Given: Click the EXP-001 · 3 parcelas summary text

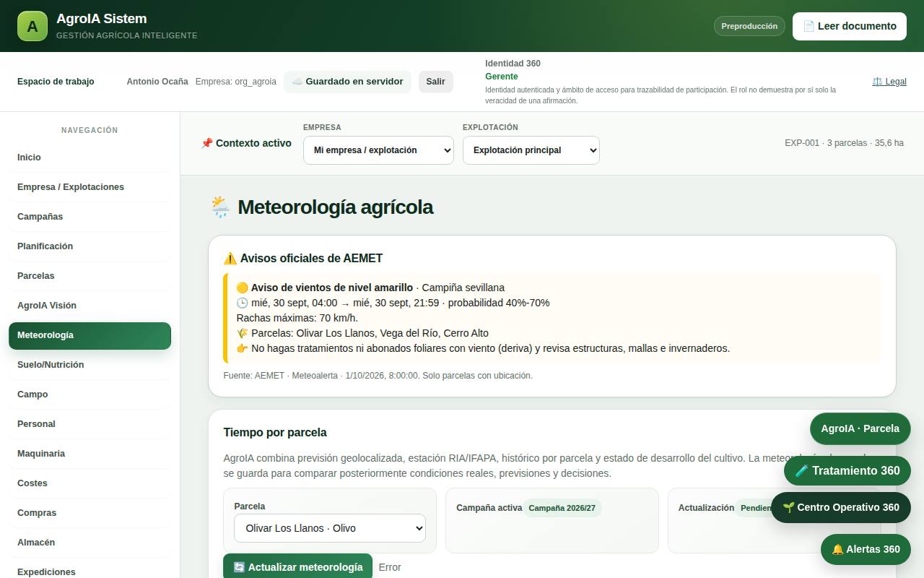Looking at the screenshot, I should [844, 143].
